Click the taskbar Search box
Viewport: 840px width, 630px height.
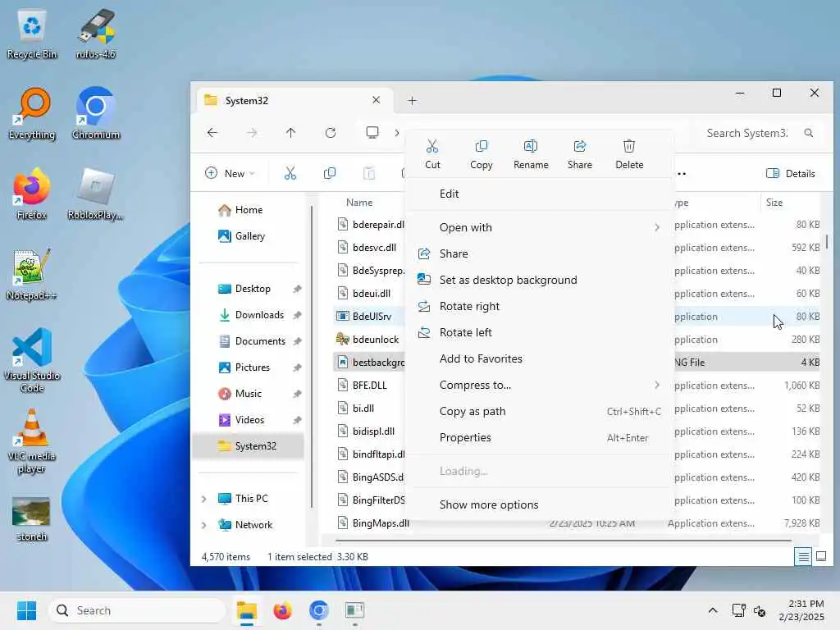(x=137, y=610)
